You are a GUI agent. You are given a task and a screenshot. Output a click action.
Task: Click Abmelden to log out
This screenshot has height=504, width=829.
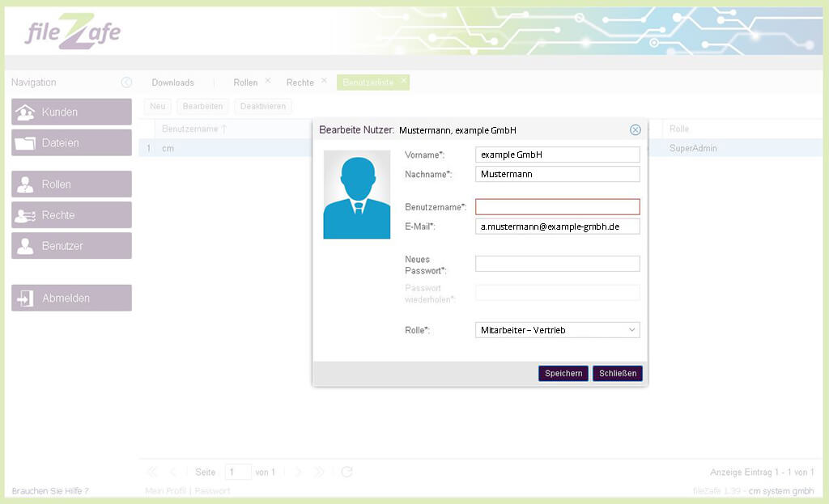tap(71, 298)
